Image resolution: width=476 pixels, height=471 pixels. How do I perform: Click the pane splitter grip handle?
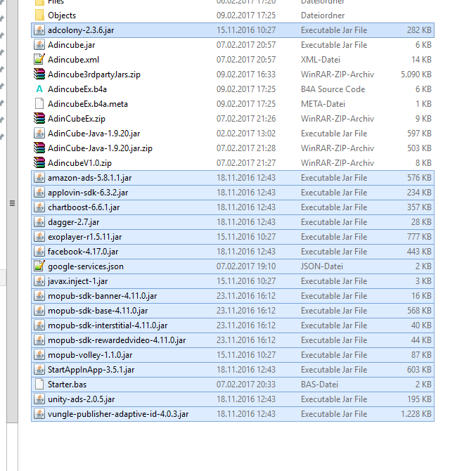[11, 203]
